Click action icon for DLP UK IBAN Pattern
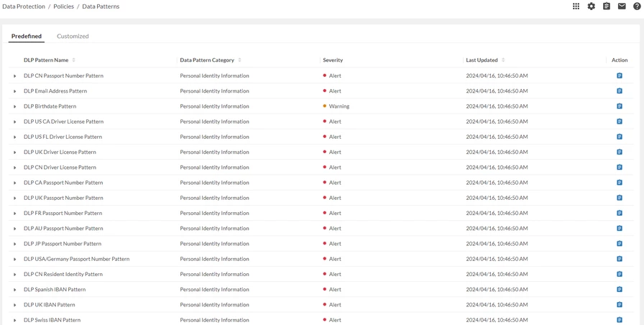The width and height of the screenshot is (644, 325). tap(620, 304)
